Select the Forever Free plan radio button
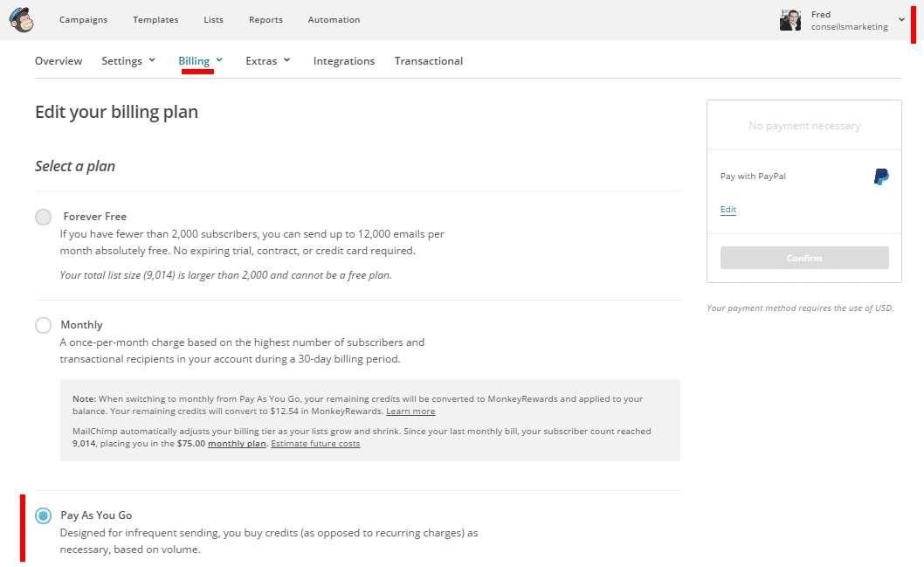 43,217
